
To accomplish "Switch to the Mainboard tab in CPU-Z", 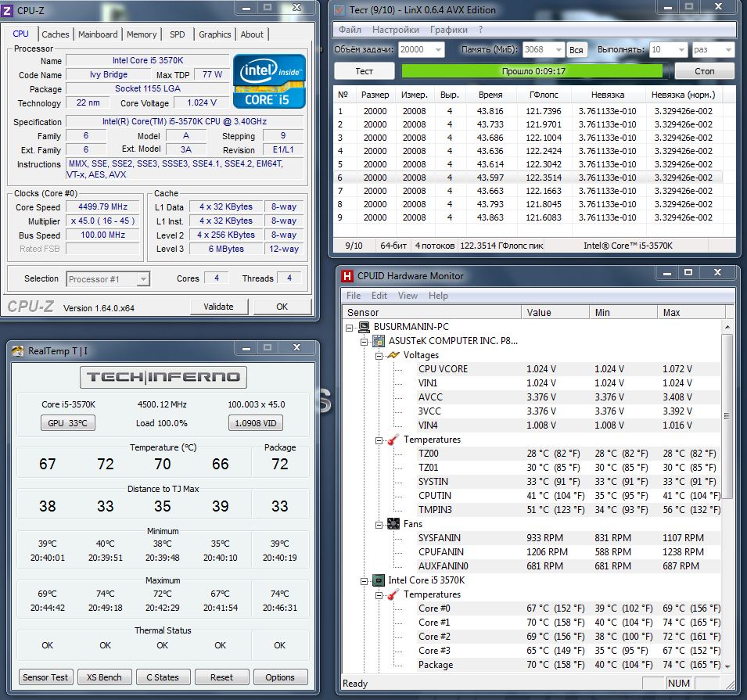I will click(x=98, y=34).
